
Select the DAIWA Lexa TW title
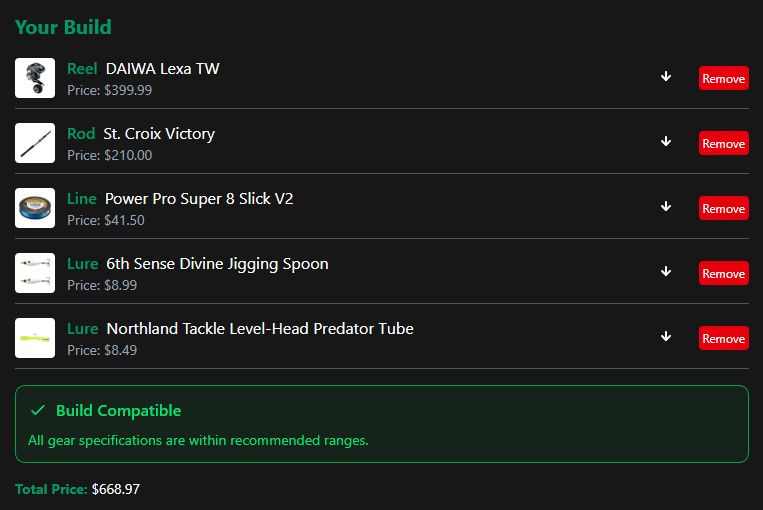pyautogui.click(x=162, y=69)
